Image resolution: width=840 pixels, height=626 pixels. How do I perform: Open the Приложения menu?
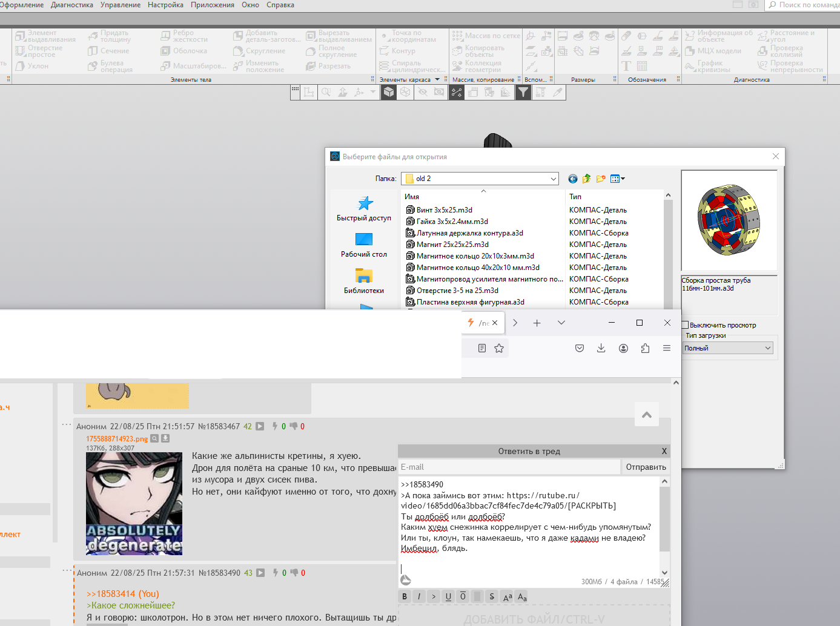tap(212, 5)
